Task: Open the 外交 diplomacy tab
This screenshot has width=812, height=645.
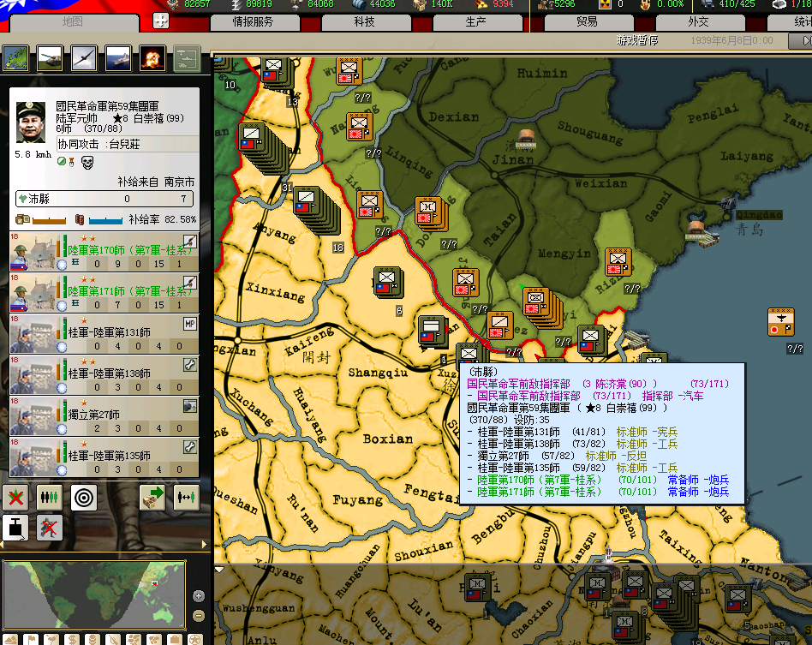Action: point(699,21)
